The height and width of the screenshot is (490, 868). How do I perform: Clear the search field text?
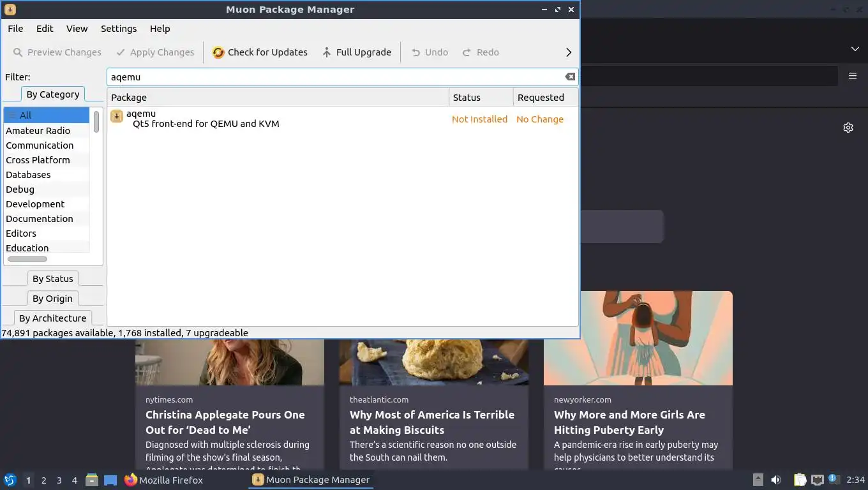tap(570, 77)
